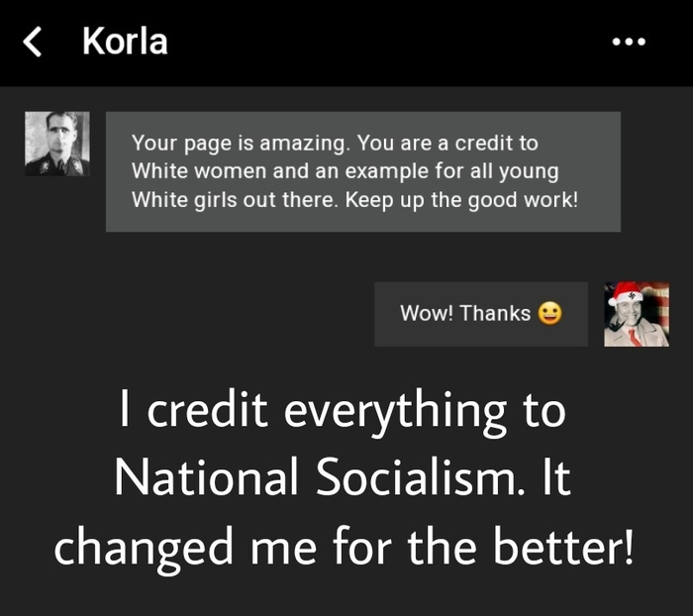Select the 'Your page is amazing' message bubble
The height and width of the screenshot is (616, 693).
(x=363, y=171)
